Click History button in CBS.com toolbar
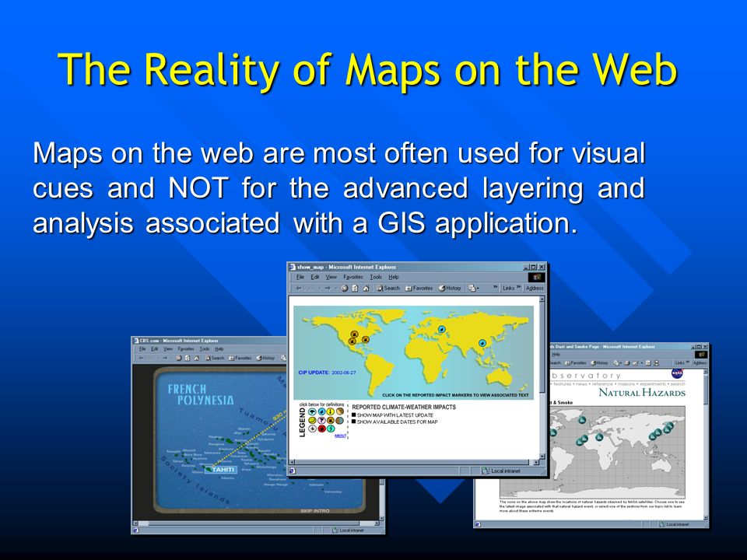Image resolution: width=747 pixels, height=560 pixels. tap(265, 358)
